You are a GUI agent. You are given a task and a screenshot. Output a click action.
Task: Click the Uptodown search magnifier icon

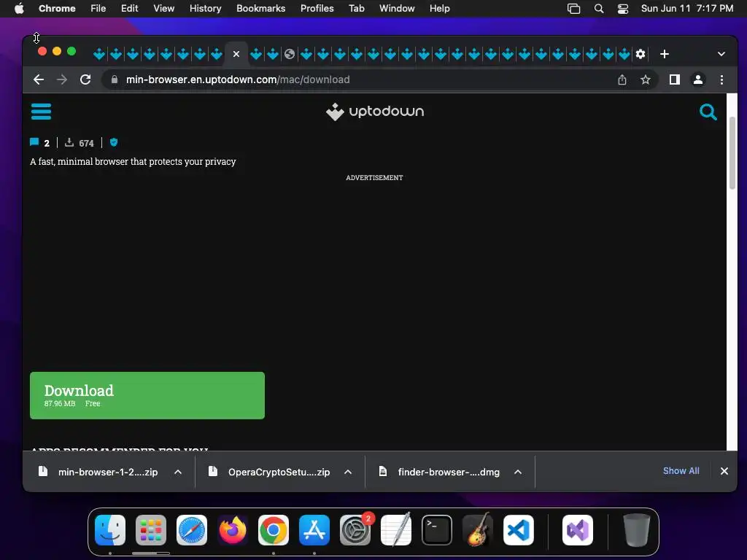(708, 112)
